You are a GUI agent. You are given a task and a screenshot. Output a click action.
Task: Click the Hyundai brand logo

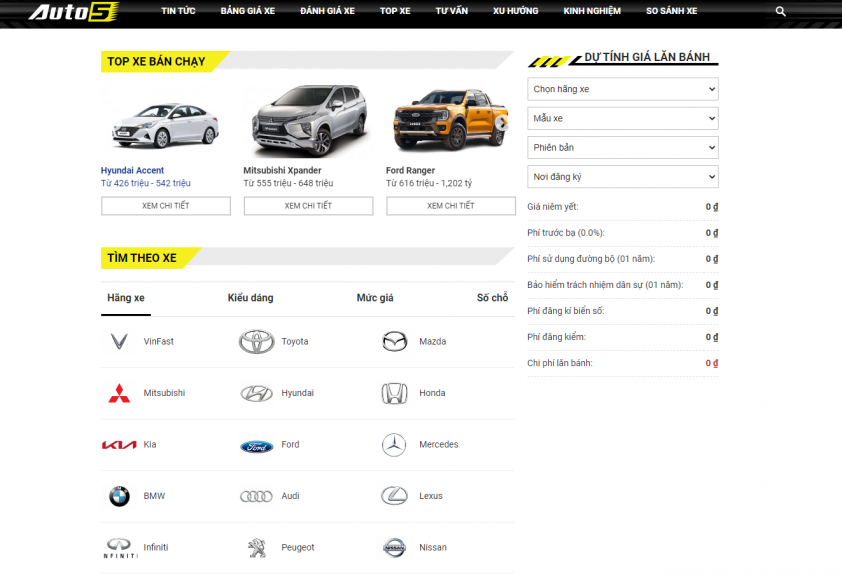click(x=256, y=393)
